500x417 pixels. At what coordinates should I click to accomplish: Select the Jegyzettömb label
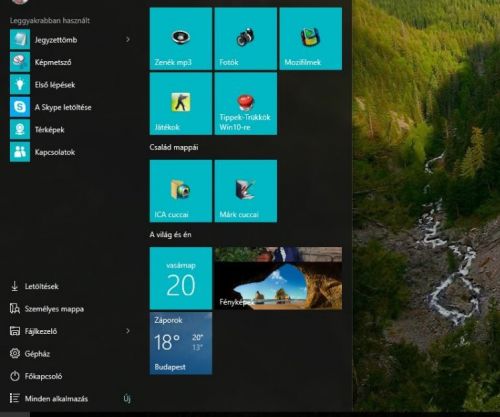pos(56,40)
